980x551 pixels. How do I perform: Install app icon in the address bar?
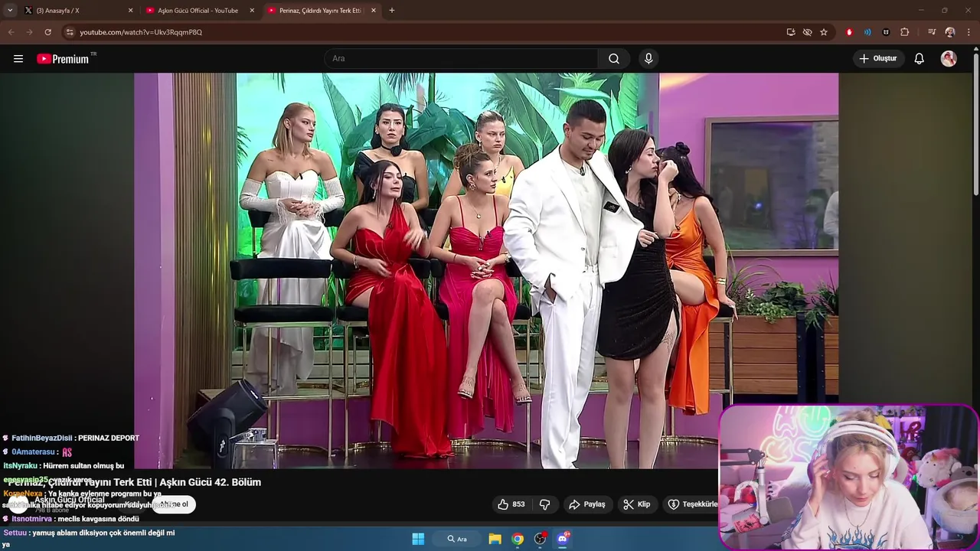tap(791, 32)
